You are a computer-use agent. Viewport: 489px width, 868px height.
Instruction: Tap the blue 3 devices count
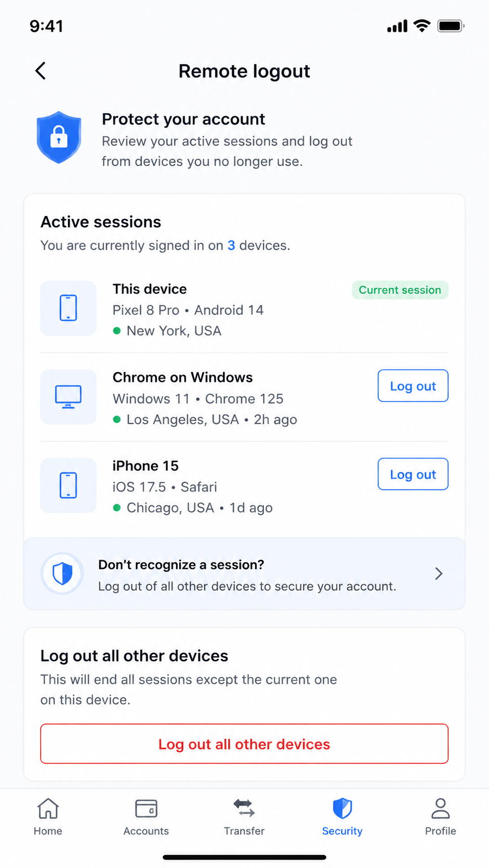231,245
